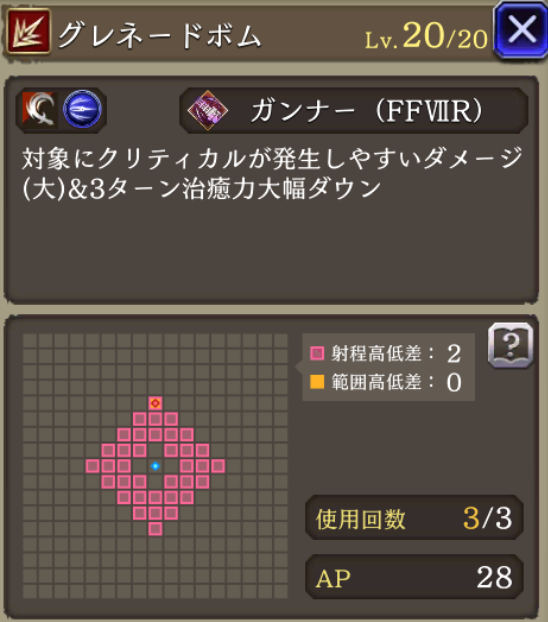Select the AP 28 cost field
Screen dimensions: 548x622
point(414,577)
